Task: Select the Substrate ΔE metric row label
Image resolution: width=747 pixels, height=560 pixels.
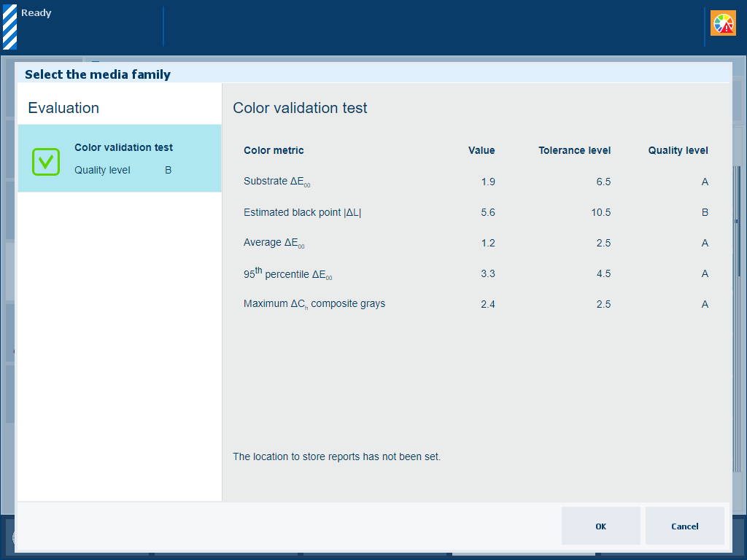Action: point(277,182)
